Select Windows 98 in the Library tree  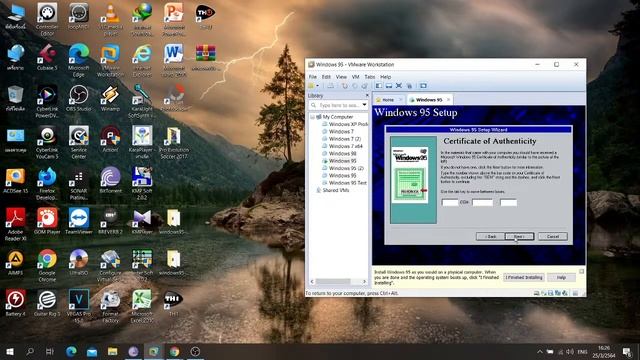pos(339,153)
